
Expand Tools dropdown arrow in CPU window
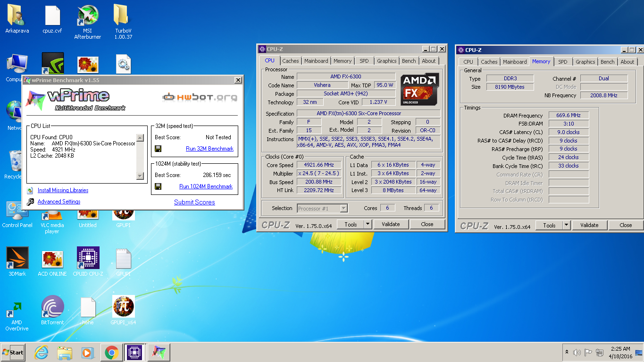coord(368,224)
